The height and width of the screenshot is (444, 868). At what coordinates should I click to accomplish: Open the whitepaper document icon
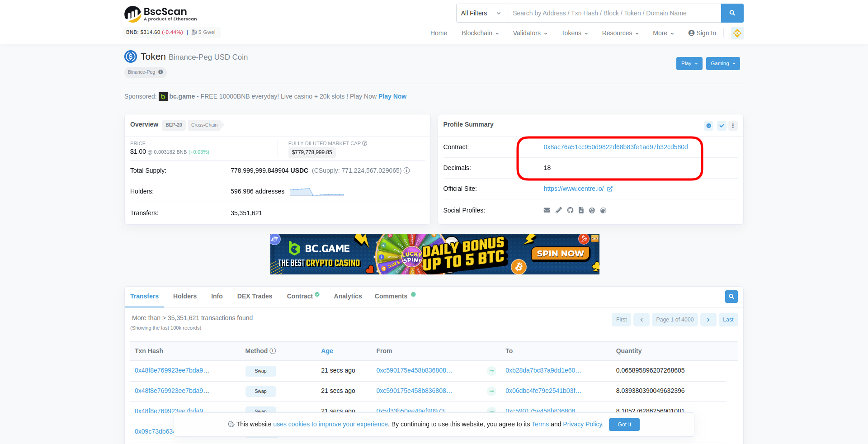click(581, 210)
